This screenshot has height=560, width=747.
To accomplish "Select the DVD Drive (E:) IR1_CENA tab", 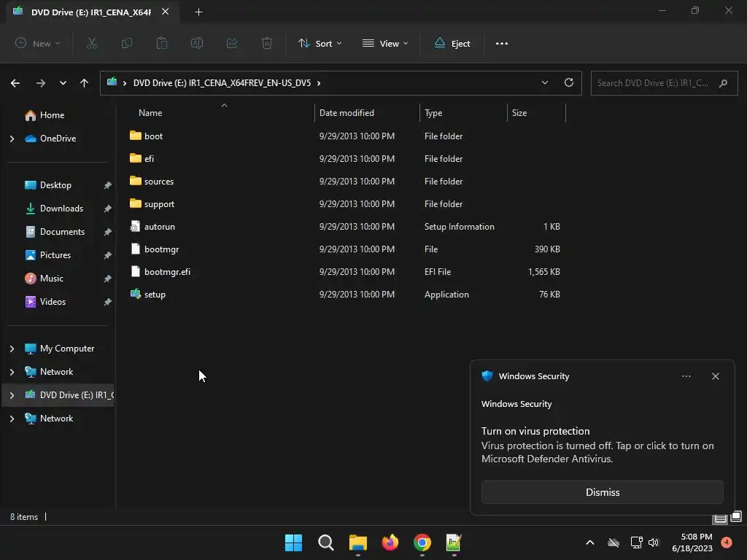I will pyautogui.click(x=90, y=12).
